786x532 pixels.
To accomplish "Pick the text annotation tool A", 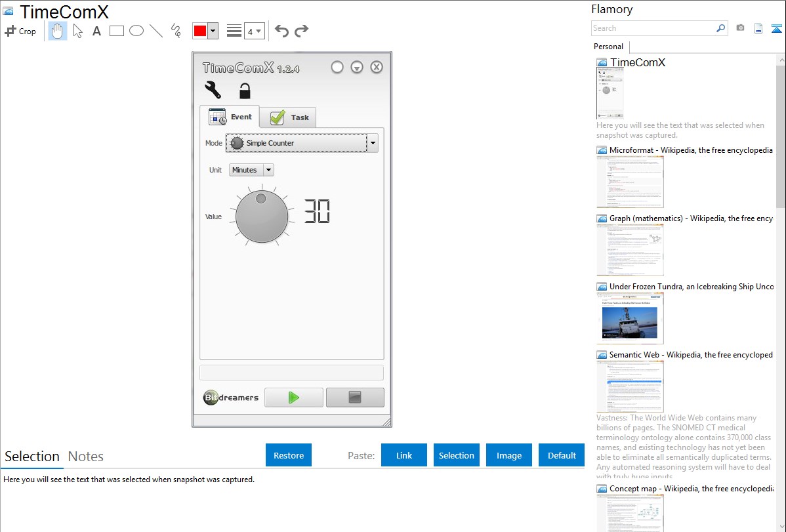I will [x=96, y=31].
